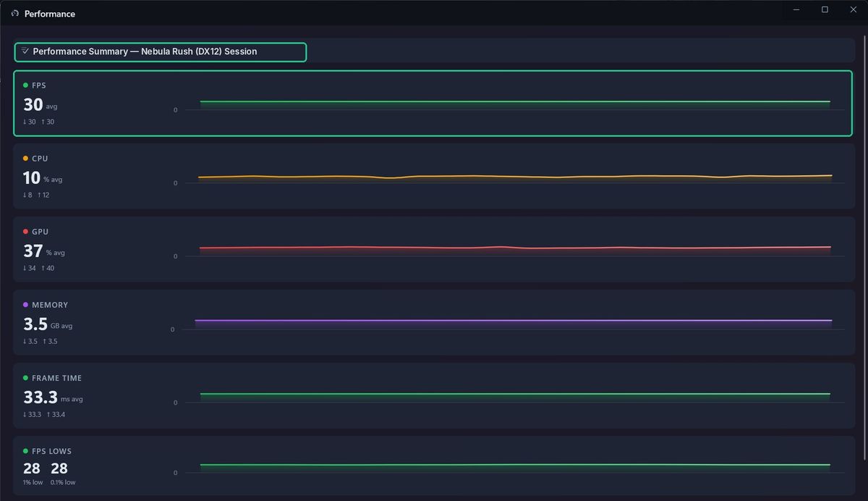Viewport: 868px width, 501px height.
Task: Click the 'FPS' card label
Action: 38,85
